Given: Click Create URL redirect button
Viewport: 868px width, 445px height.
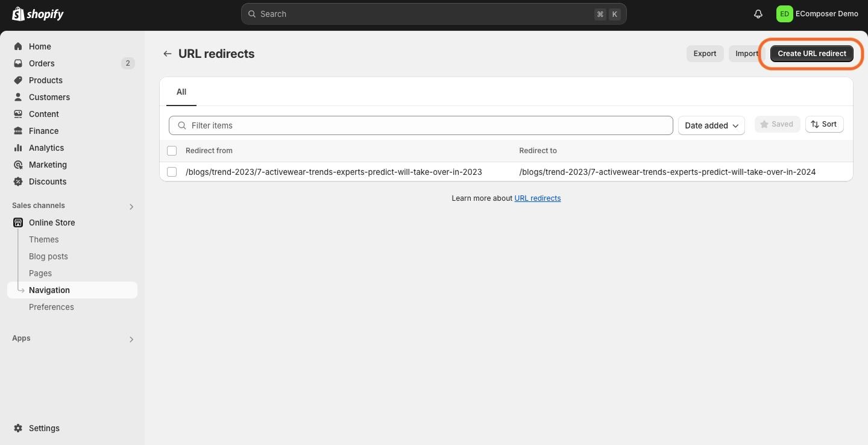Looking at the screenshot, I should pos(812,54).
